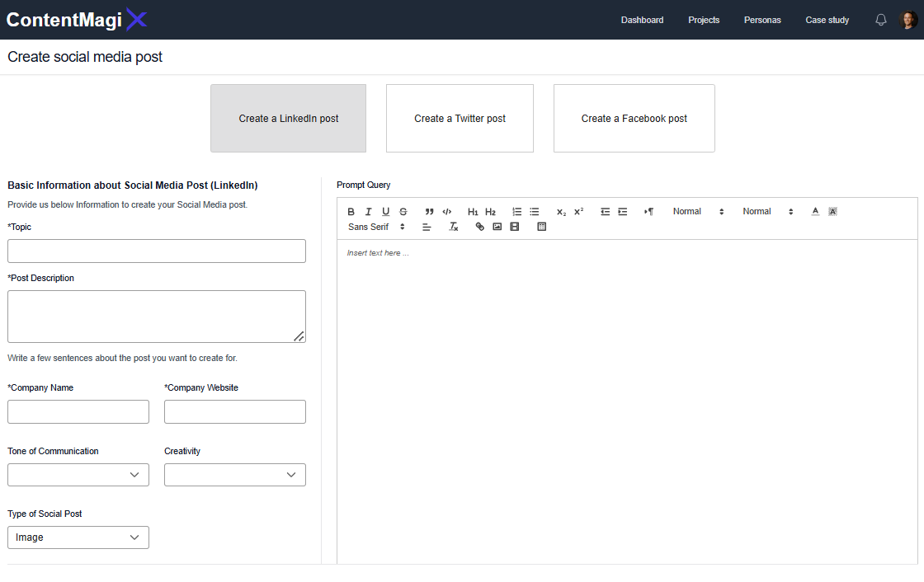924x582 pixels.
Task: Select Create a LinkedIn post
Action: pos(288,119)
